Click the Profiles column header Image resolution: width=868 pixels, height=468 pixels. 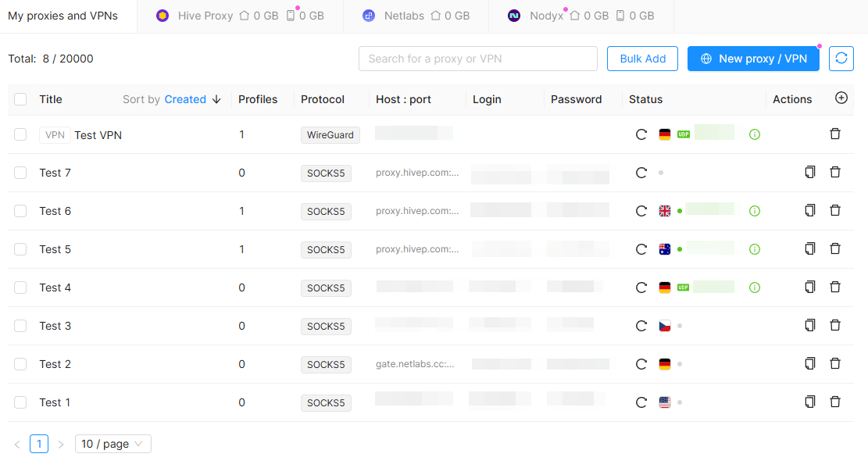pyautogui.click(x=257, y=99)
